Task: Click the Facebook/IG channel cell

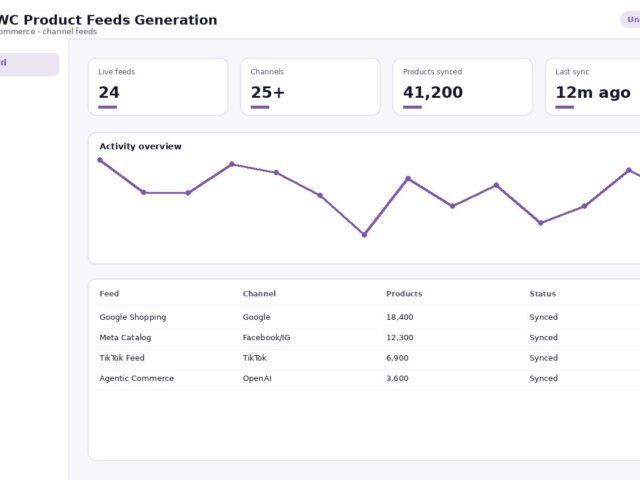Action: tap(266, 338)
